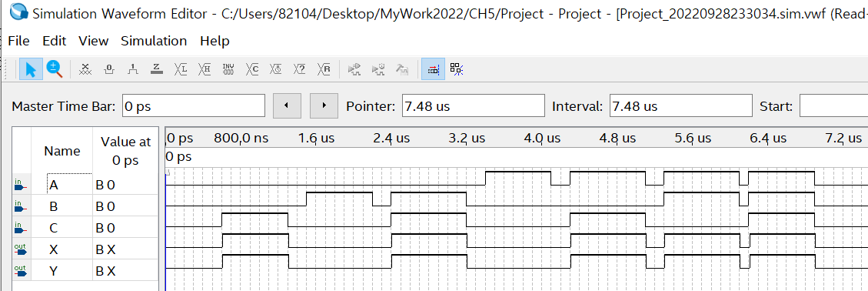
Task: Click the 2.4 us ruler mark
Action: (391, 138)
